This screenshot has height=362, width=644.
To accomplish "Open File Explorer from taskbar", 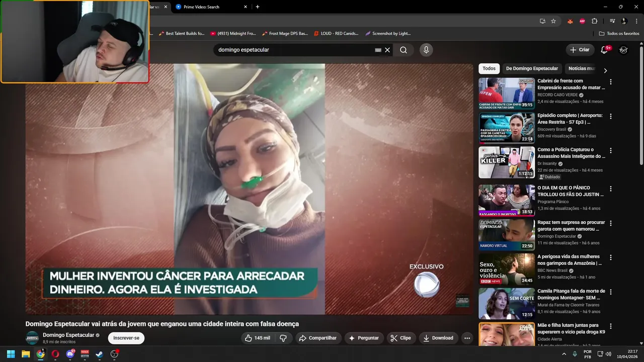I will pyautogui.click(x=26, y=354).
